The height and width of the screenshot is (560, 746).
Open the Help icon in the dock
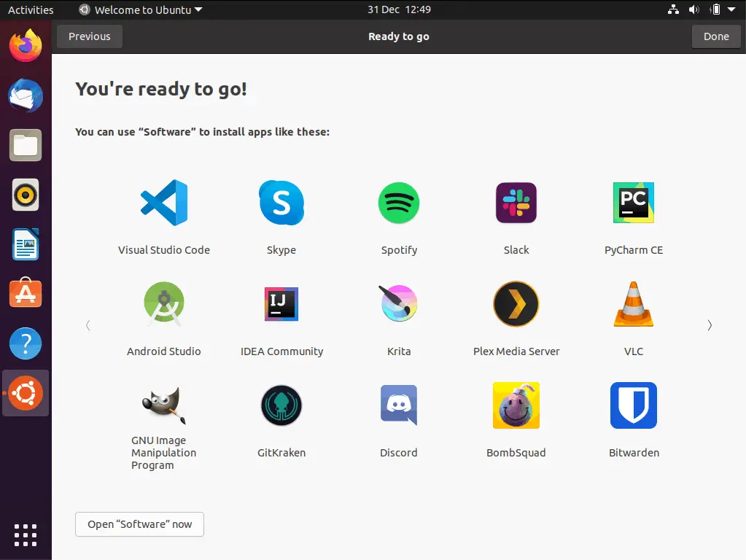coord(26,343)
